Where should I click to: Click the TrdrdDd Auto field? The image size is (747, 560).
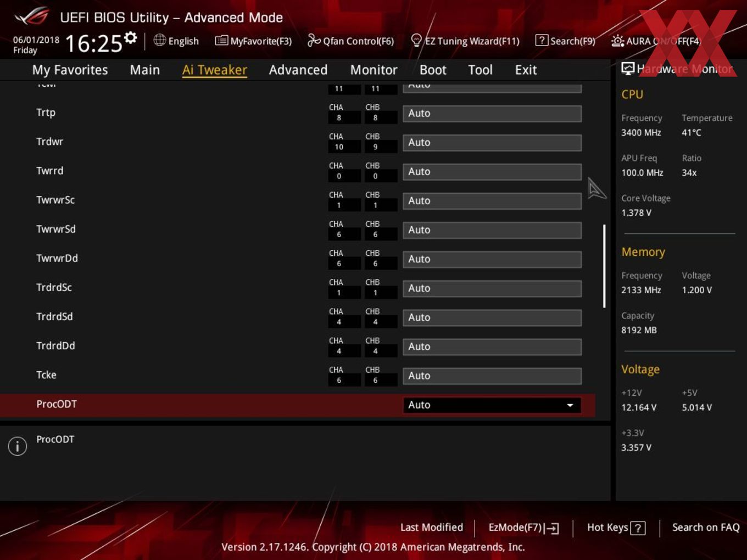coord(492,346)
